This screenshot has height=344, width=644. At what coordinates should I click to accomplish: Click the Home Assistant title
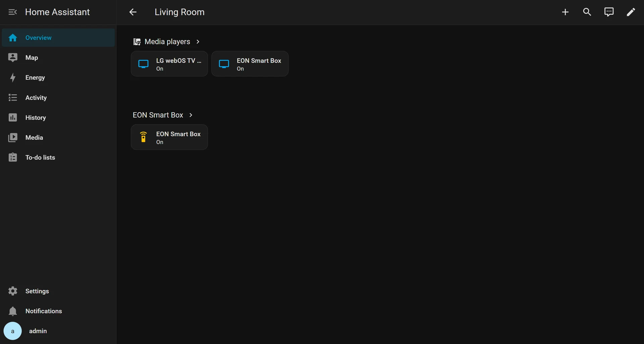pos(57,12)
